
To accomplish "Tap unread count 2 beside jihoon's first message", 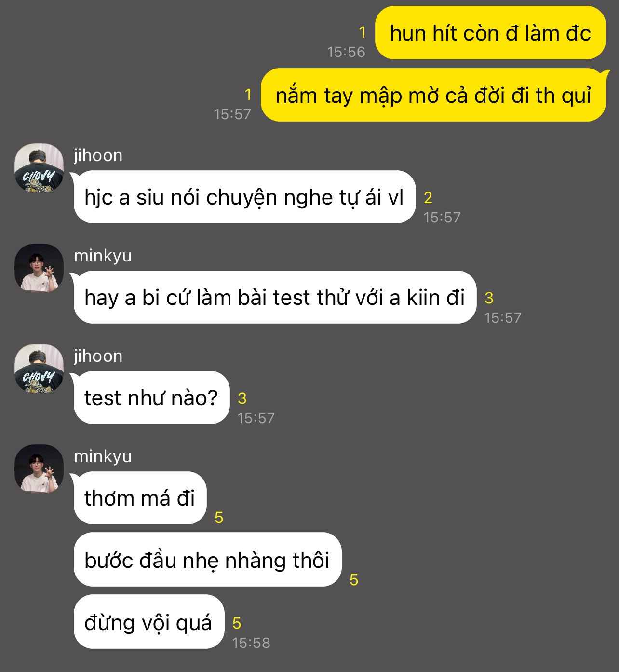I will (428, 197).
